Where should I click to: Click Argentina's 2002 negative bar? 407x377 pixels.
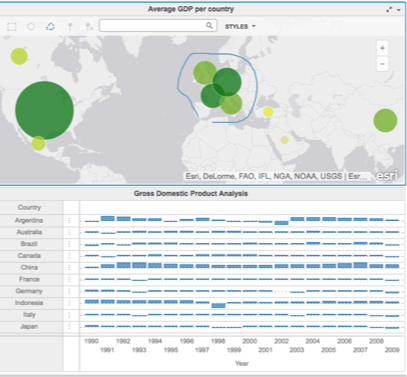[x=281, y=223]
